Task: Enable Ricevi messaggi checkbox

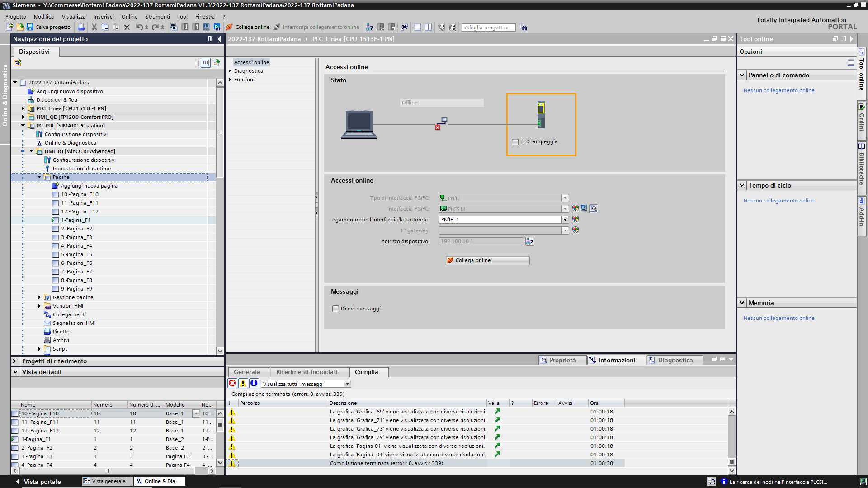Action: tap(335, 309)
